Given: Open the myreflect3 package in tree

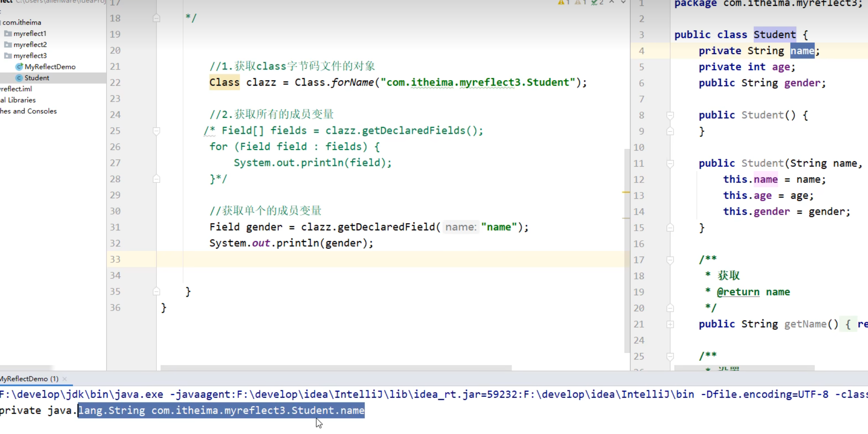Looking at the screenshot, I should 30,56.
